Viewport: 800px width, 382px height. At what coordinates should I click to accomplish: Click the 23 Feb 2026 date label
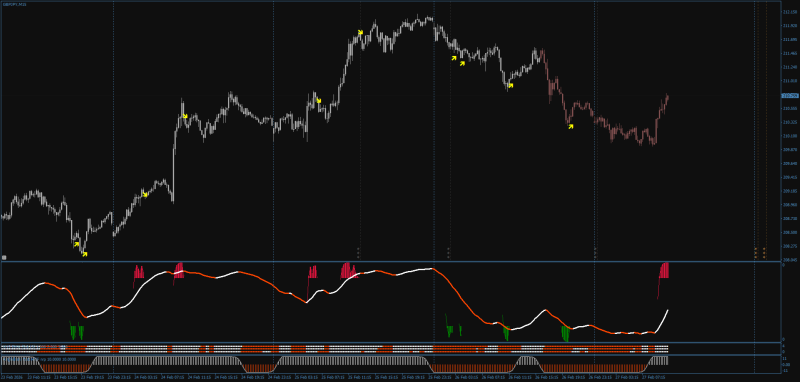pyautogui.click(x=12, y=377)
